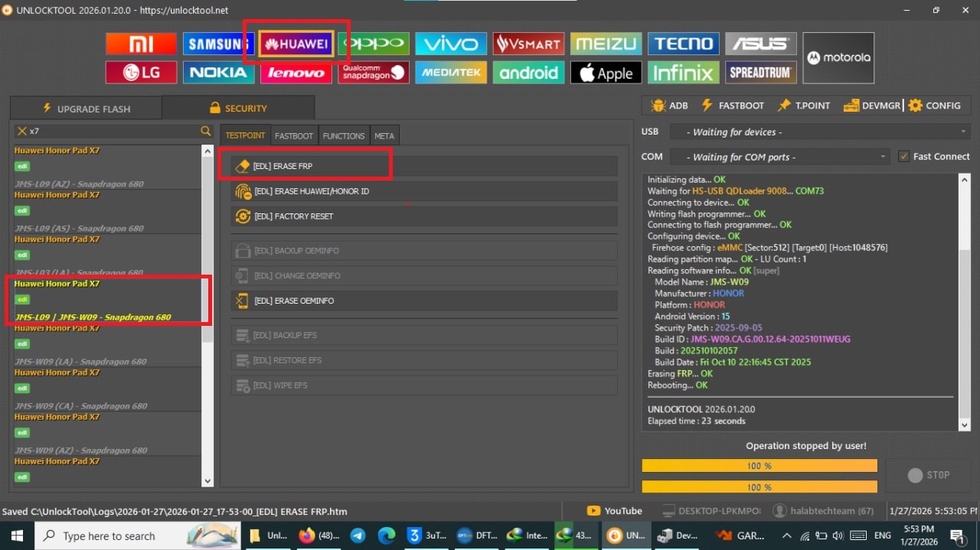The image size is (980, 550).
Task: Open Firefox from the taskbar
Action: (x=319, y=535)
